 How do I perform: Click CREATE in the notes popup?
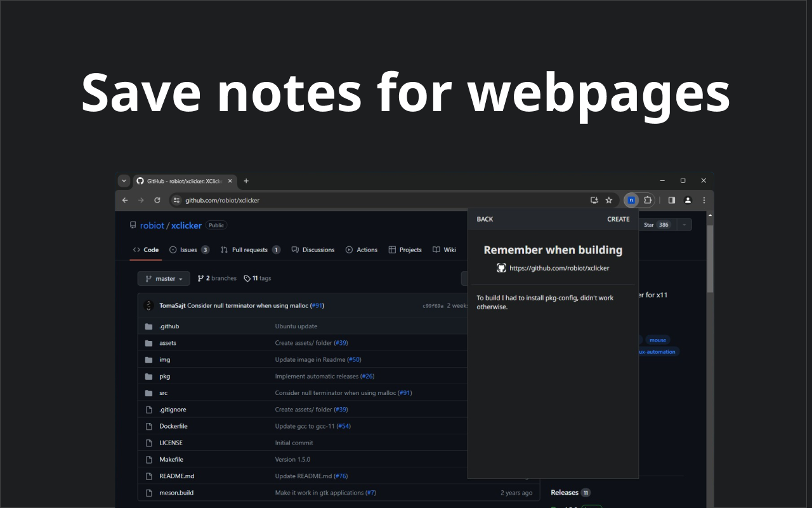(619, 219)
